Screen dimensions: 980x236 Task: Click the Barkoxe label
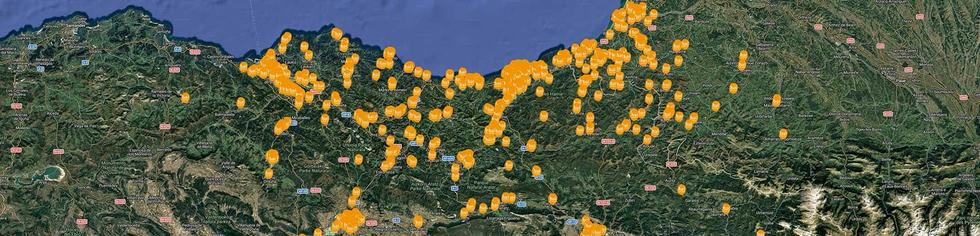[x=806, y=116]
